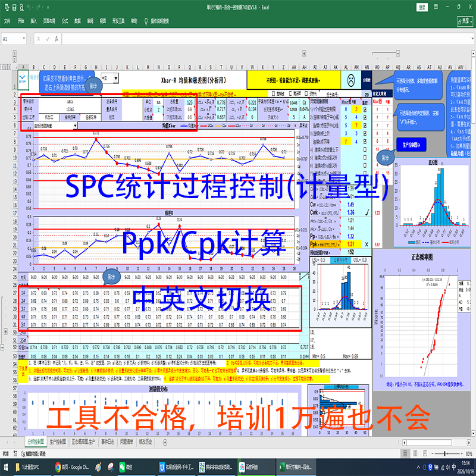Collapse column group minus button at top right
Viewport: 476px width, 476px height.
pos(397,54)
